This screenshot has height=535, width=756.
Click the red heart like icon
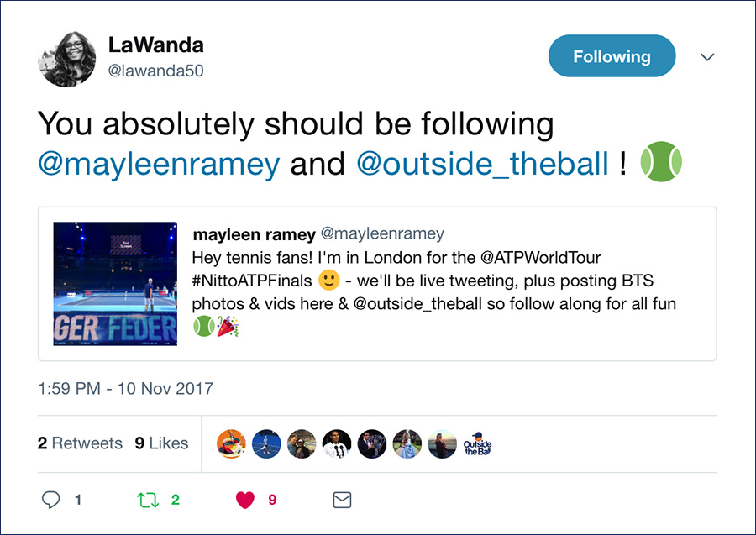(x=245, y=501)
